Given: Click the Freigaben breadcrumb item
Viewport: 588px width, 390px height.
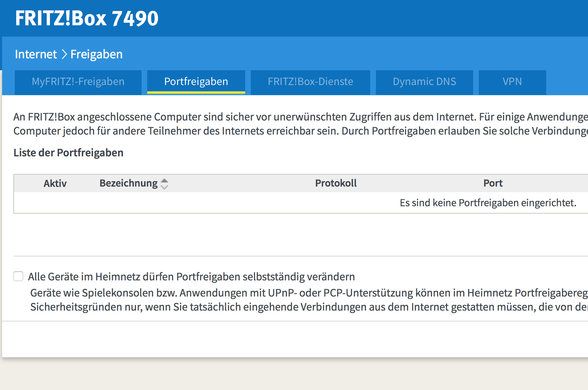Looking at the screenshot, I should click(x=97, y=54).
